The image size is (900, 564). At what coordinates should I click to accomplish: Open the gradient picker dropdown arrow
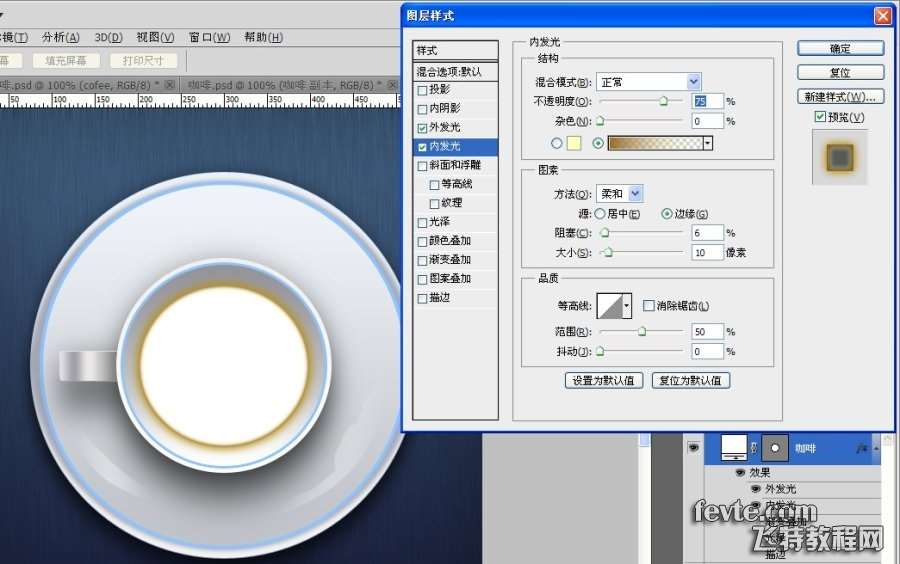coord(708,143)
